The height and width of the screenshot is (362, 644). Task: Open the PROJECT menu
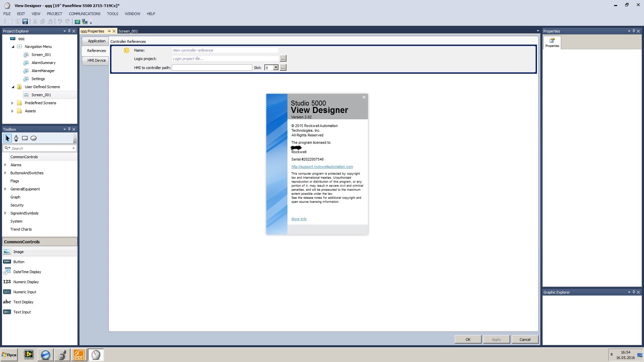click(54, 14)
